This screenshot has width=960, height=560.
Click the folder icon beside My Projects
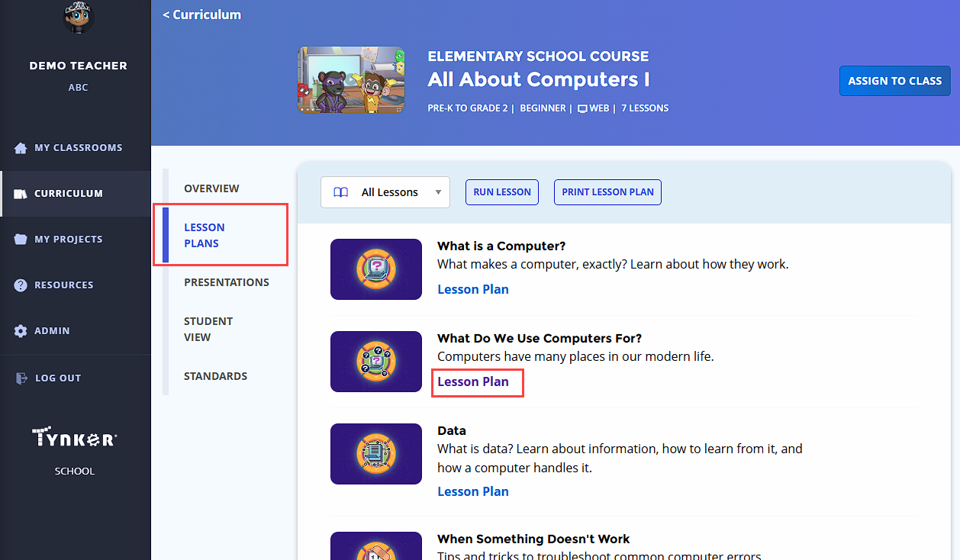[x=21, y=240]
